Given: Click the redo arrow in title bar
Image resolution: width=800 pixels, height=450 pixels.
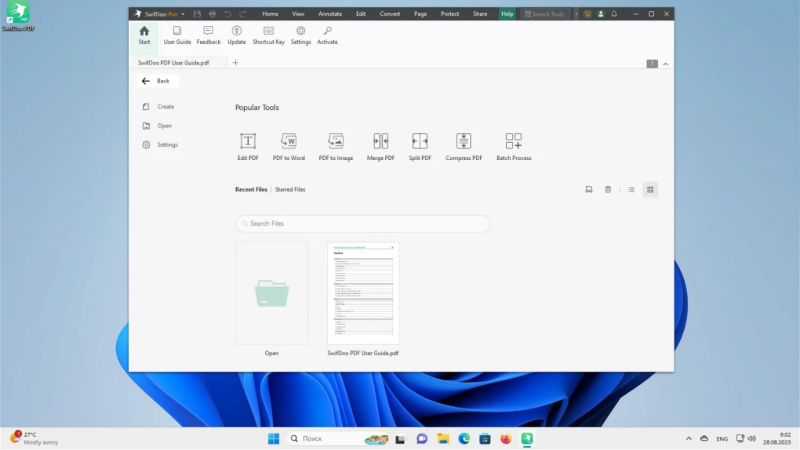Looking at the screenshot, I should [x=243, y=14].
